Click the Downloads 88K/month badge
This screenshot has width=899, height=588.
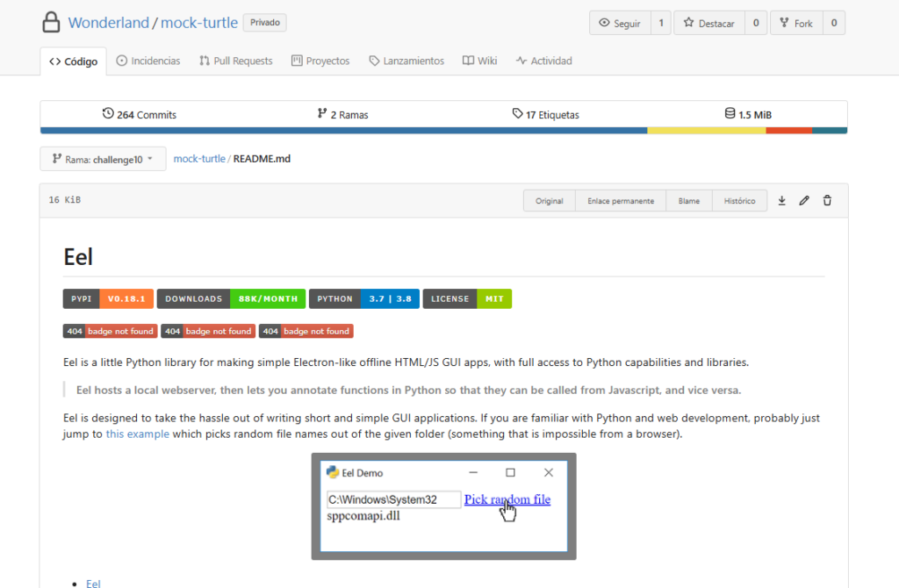pos(231,298)
